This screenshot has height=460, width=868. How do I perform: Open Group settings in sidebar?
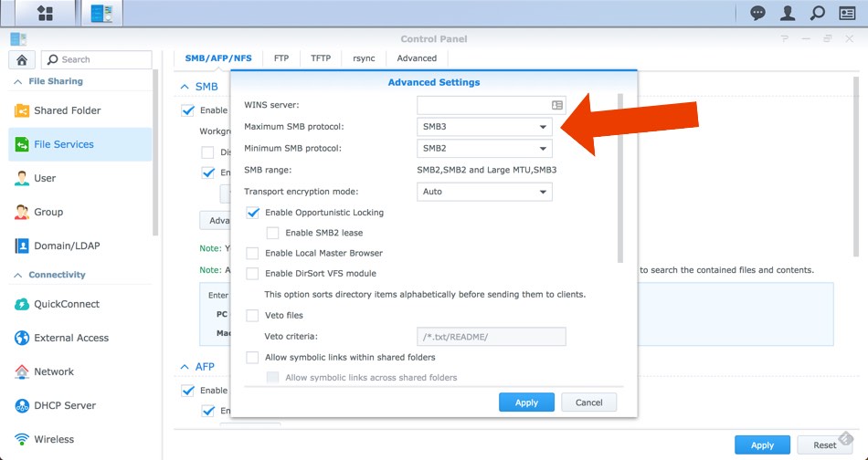coord(80,212)
